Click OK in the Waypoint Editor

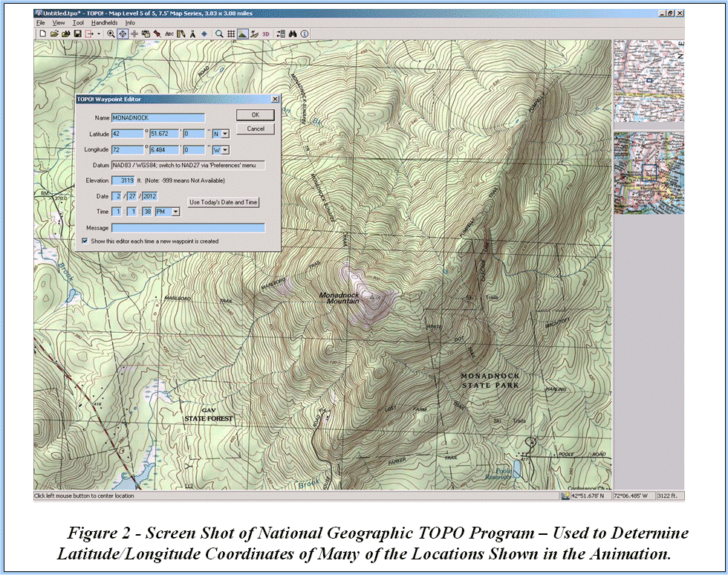256,114
